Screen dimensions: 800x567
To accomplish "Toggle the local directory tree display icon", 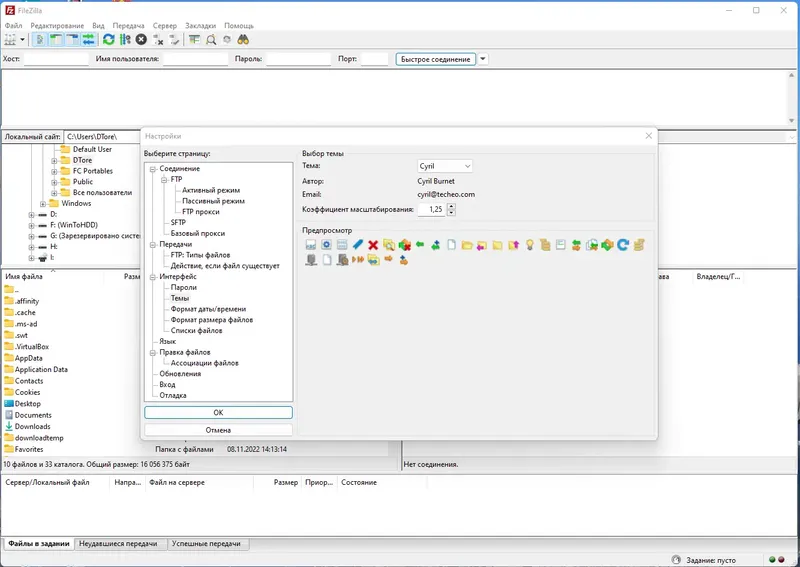I will coord(56,40).
